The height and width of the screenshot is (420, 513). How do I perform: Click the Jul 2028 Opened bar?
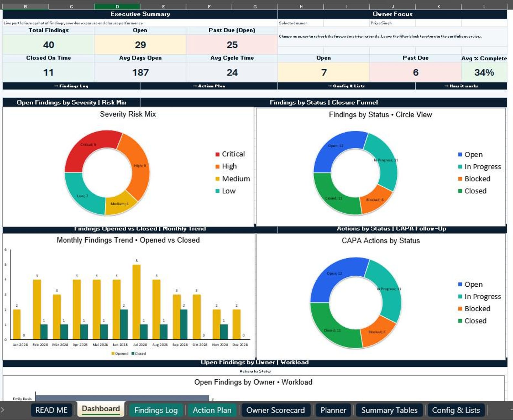(x=137, y=302)
